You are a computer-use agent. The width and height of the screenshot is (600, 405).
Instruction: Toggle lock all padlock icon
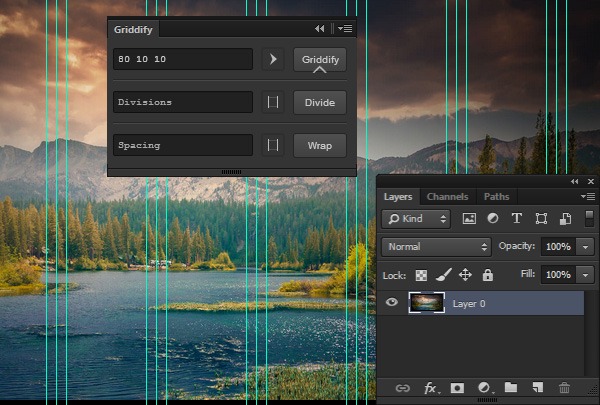(x=487, y=275)
